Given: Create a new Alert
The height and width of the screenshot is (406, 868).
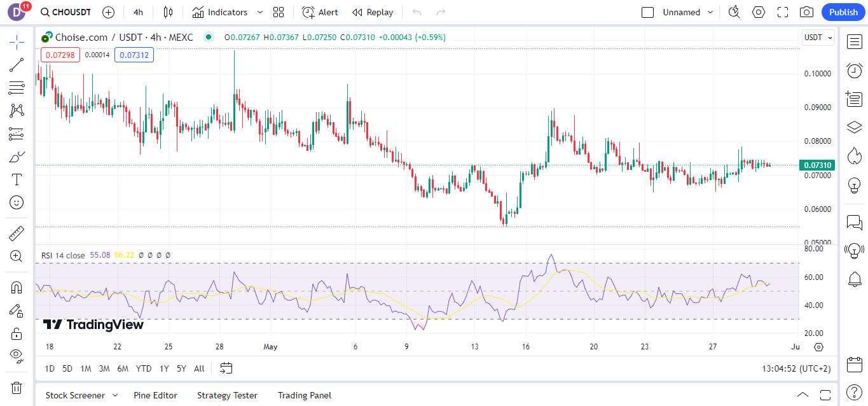Looking at the screenshot, I should (x=320, y=12).
